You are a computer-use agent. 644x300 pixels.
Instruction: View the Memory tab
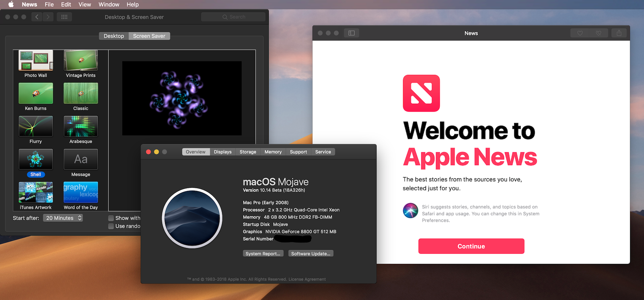273,152
